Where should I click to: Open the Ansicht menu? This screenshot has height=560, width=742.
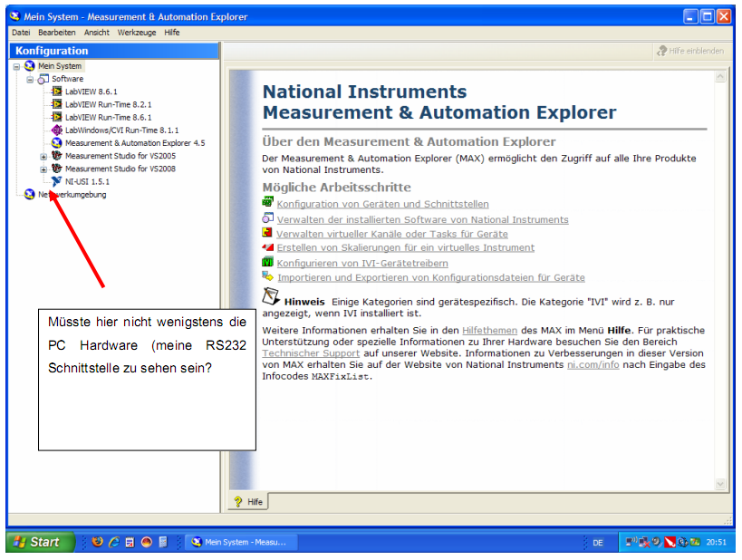point(97,33)
